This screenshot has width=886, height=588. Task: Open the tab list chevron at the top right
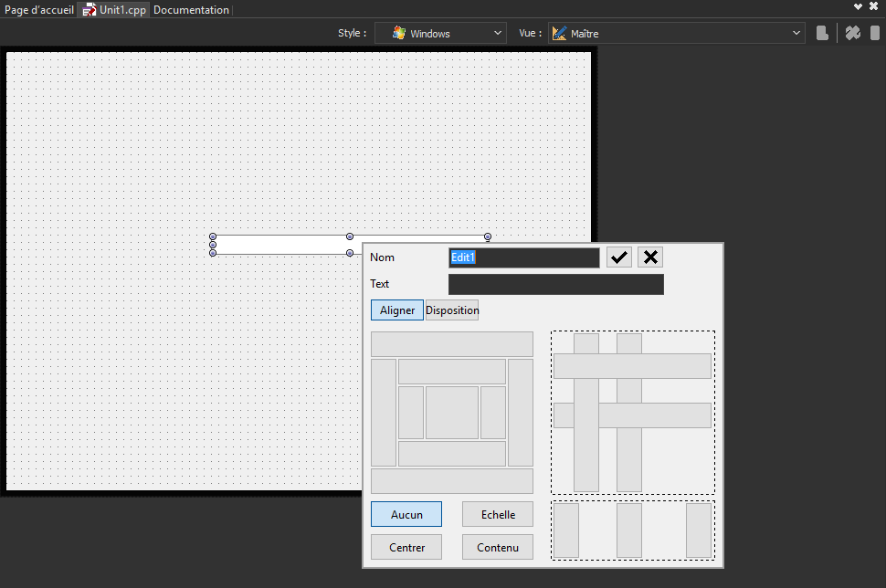pos(858,6)
